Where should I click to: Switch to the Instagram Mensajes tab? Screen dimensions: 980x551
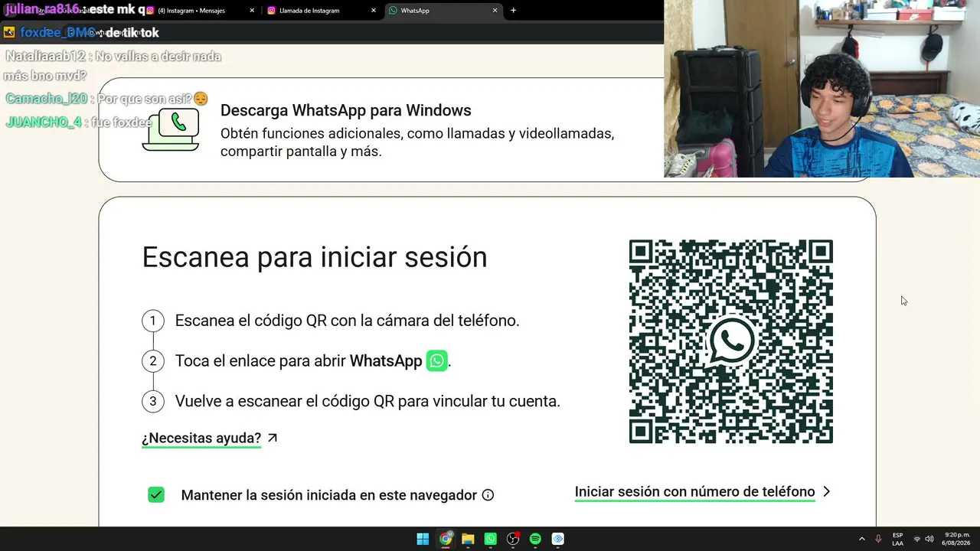(x=199, y=11)
